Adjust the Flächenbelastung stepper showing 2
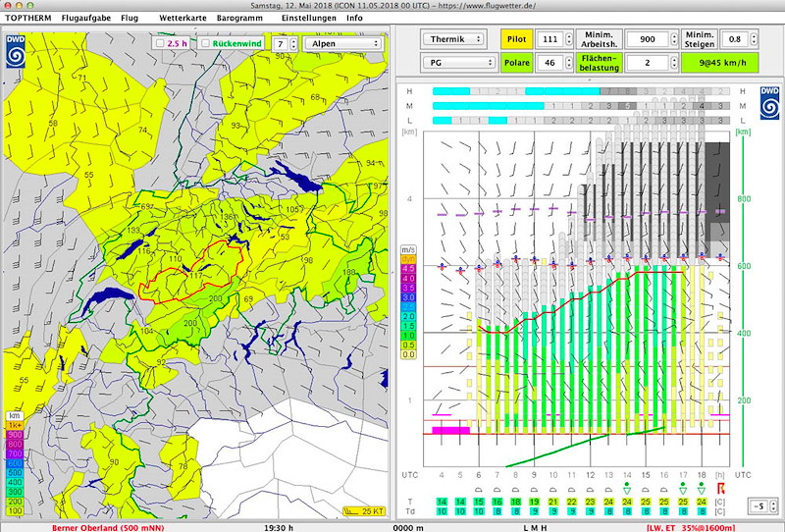The height and width of the screenshot is (532, 785). [x=674, y=63]
